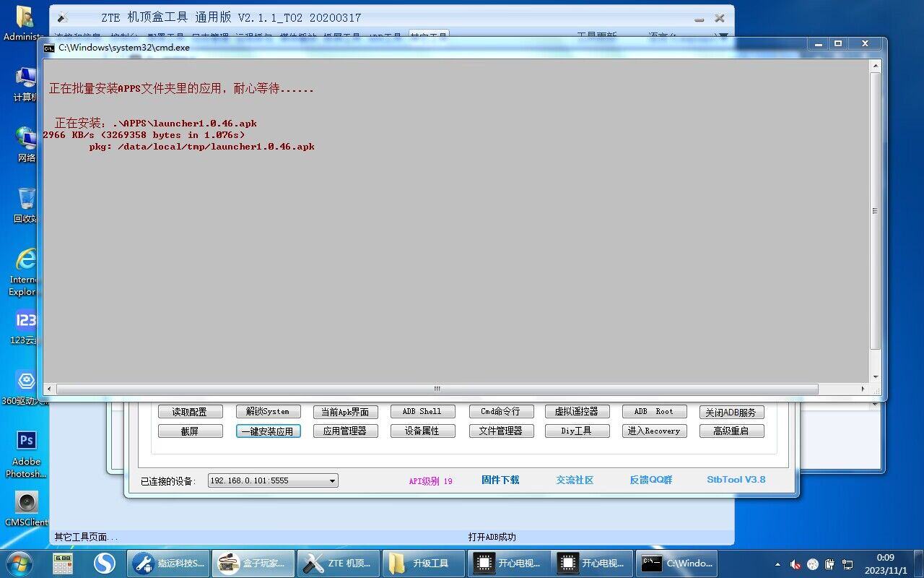Open the 反馈QQ群 link
This screenshot has width=924, height=578.
[651, 480]
